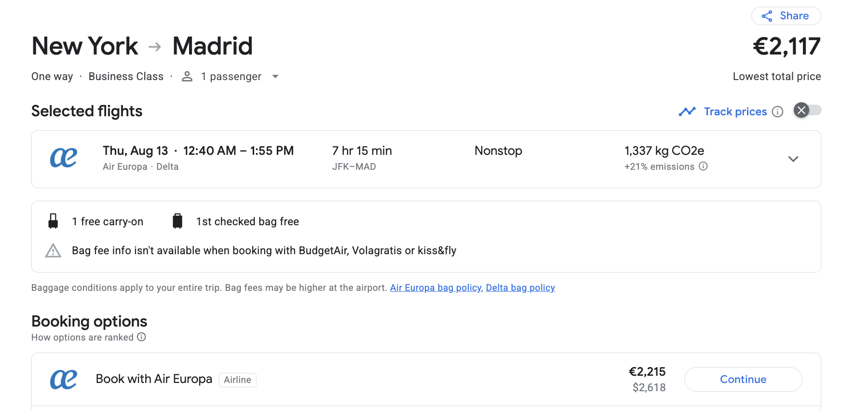The height and width of the screenshot is (410, 868).
Task: Click the '1 free carry-on' text
Action: click(x=108, y=222)
